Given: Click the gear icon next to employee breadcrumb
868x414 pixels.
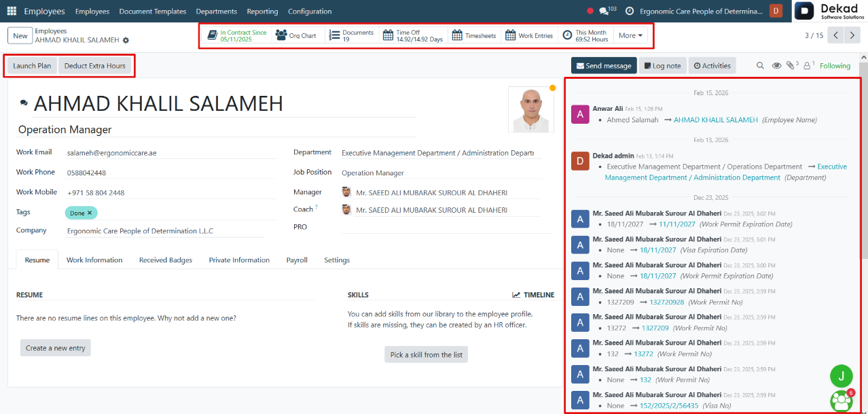Looking at the screenshot, I should tap(126, 41).
